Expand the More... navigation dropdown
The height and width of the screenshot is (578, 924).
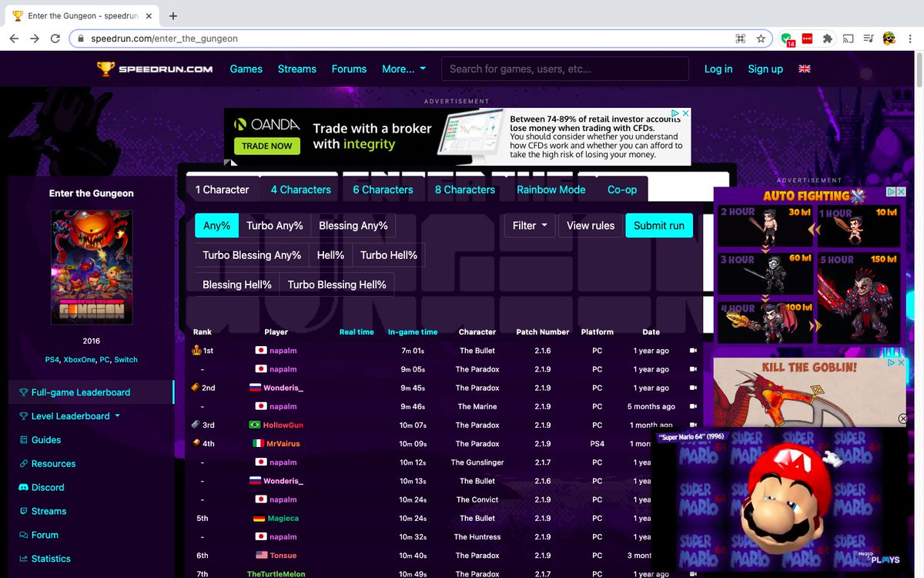[403, 69]
